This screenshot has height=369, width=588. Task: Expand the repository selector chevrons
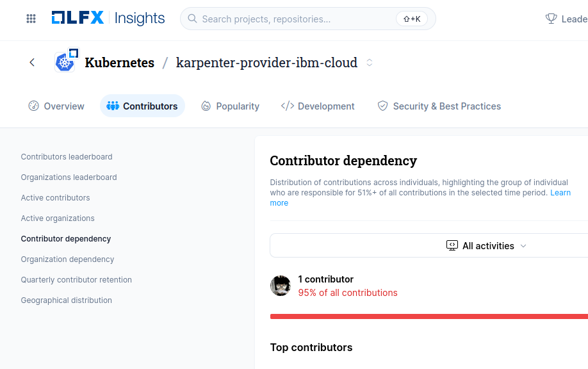pyautogui.click(x=370, y=63)
